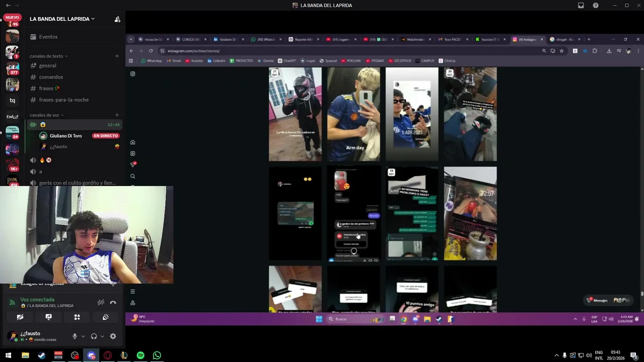Open the system volume tray icon
This screenshot has height=362, width=644.
[589, 355]
